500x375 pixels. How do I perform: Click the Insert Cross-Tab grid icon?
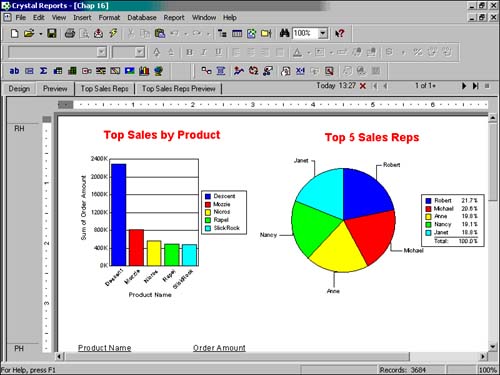click(58, 71)
